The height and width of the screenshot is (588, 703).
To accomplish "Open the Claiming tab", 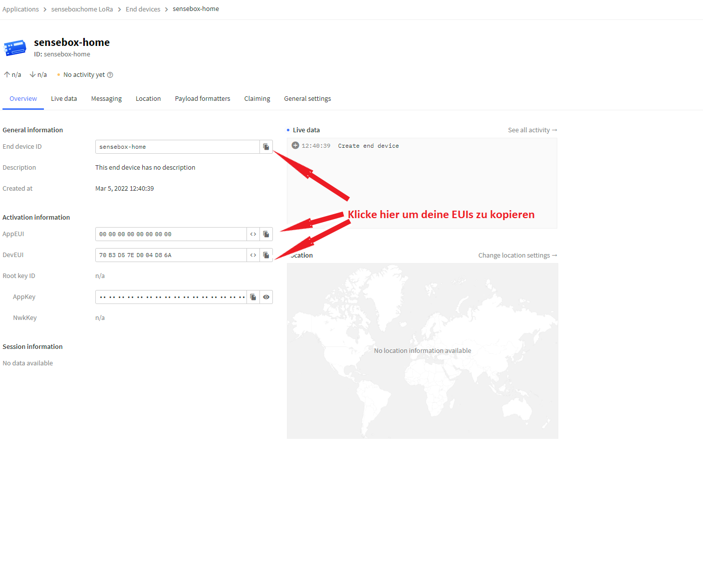I will tap(257, 99).
